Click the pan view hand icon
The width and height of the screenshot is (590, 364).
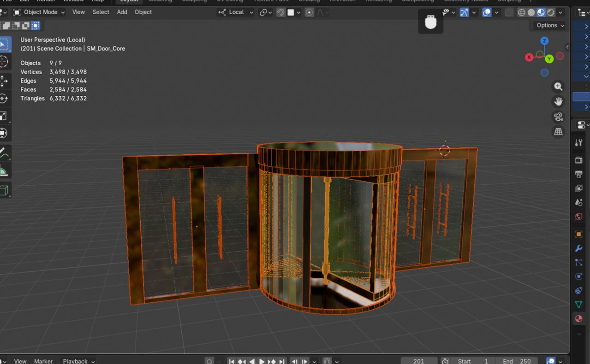[x=558, y=101]
